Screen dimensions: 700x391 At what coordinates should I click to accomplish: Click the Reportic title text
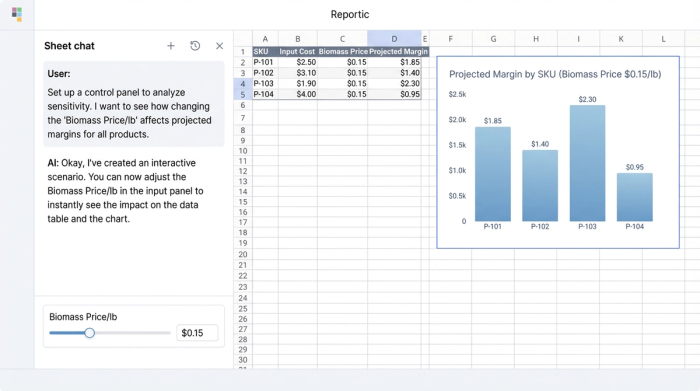(x=350, y=14)
